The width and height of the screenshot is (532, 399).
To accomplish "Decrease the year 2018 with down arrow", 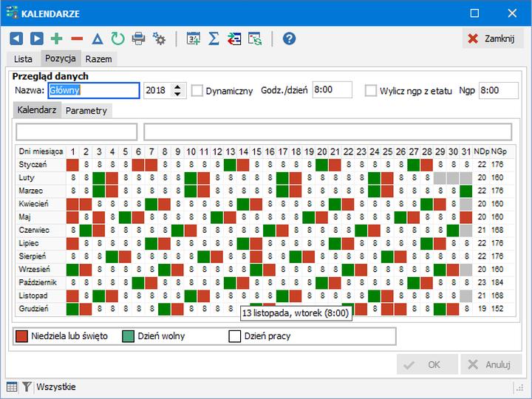I will tap(178, 95).
